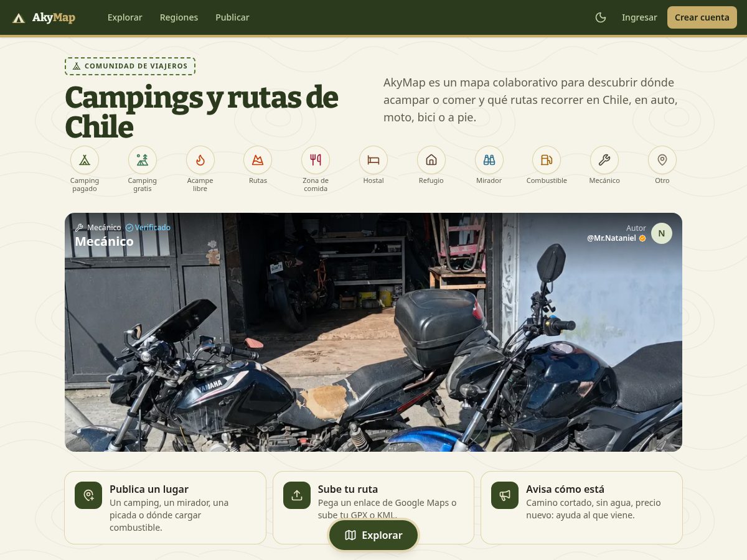This screenshot has width=747, height=560.
Task: Toggle dark mode with the moon icon
Action: (601, 17)
